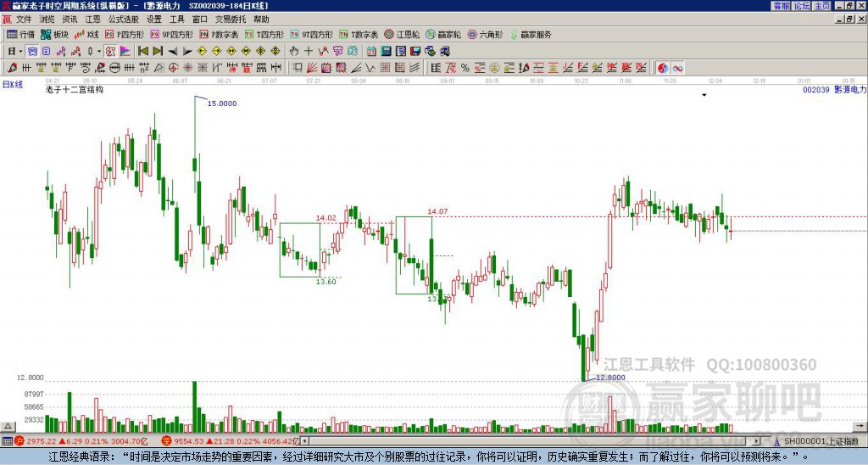Open the P数字表 tool

pos(220,34)
